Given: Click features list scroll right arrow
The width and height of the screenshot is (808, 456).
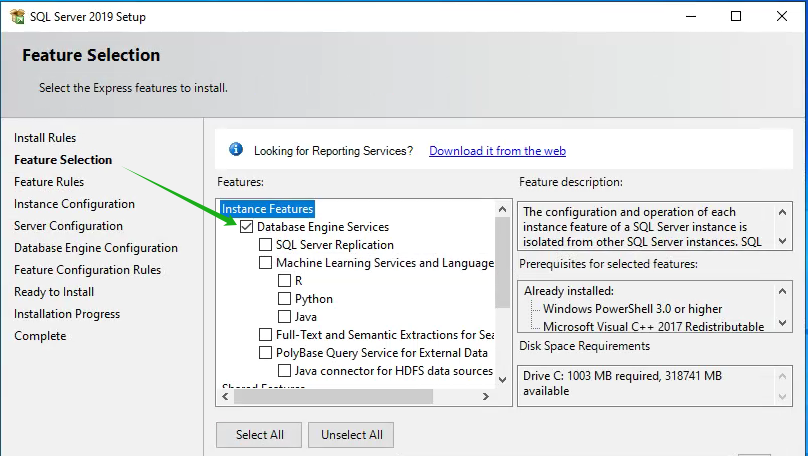Looking at the screenshot, I should coord(485,396).
